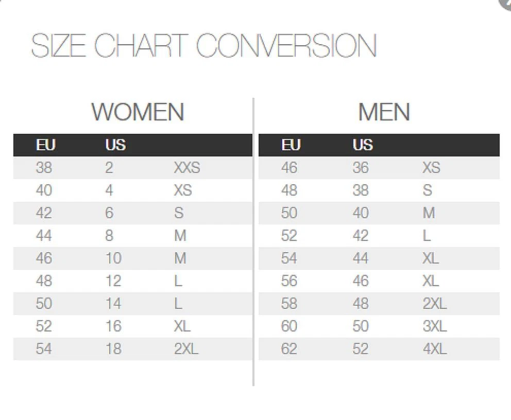Click the US header in men's table
Image resolution: width=511 pixels, height=420 pixels.
[x=363, y=145]
